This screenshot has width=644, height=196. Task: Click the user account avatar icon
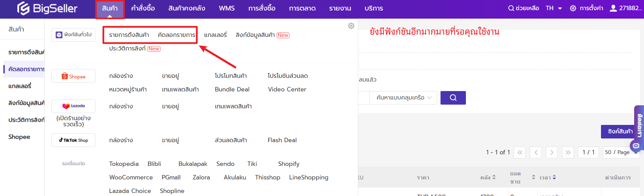tap(613, 8)
